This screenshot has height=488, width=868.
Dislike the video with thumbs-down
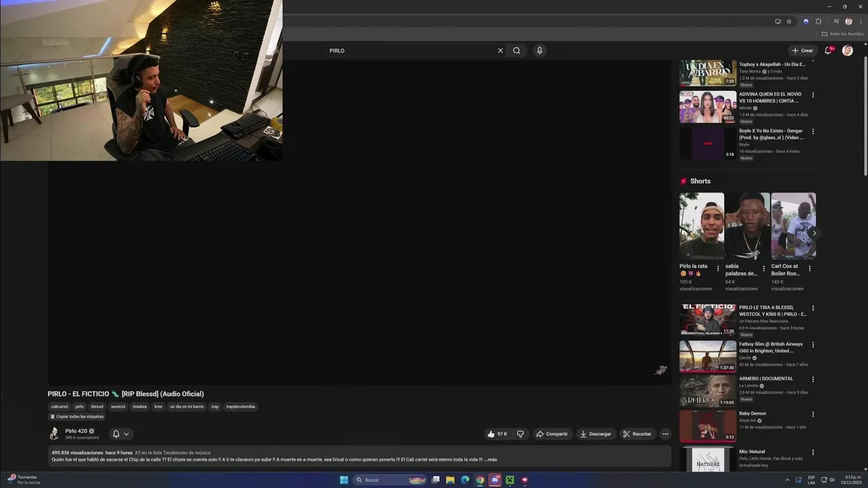[x=521, y=434]
